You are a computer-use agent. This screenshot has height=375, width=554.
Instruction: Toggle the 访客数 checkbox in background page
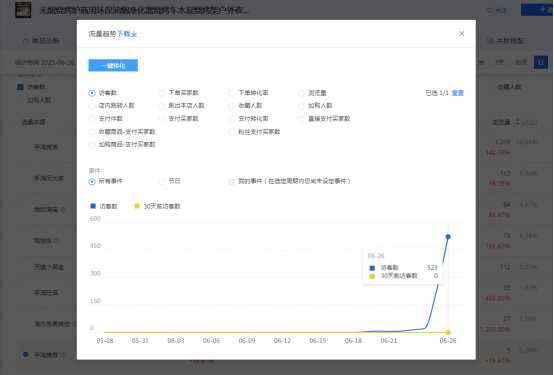tap(20, 87)
